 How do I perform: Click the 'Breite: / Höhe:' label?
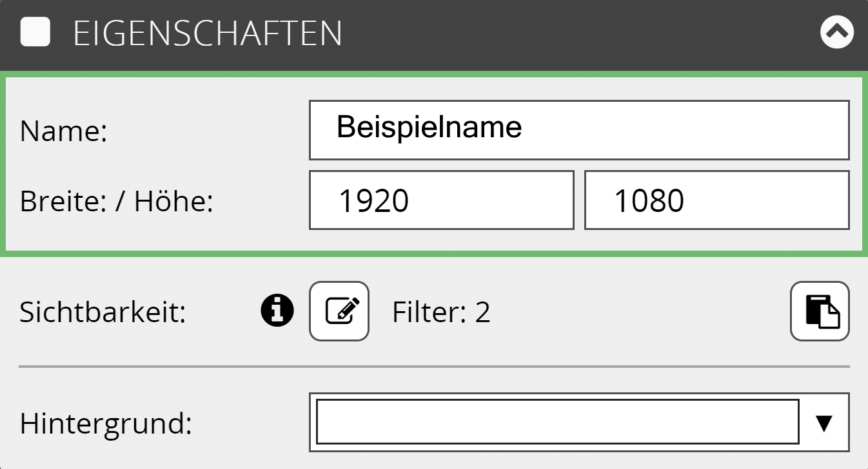[x=116, y=202]
